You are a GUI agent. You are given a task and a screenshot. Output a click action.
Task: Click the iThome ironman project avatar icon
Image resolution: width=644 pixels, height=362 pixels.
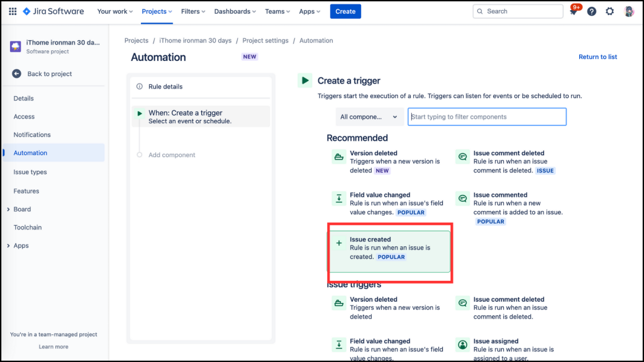pos(16,47)
